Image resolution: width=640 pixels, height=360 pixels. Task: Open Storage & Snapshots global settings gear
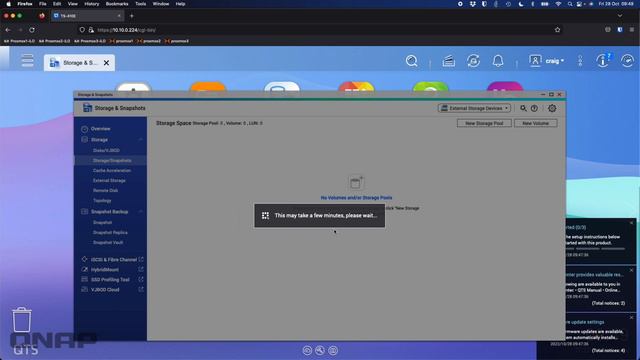[552, 108]
